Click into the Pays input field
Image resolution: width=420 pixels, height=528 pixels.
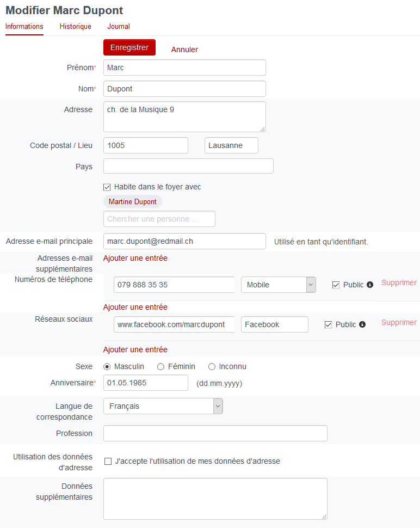point(188,167)
